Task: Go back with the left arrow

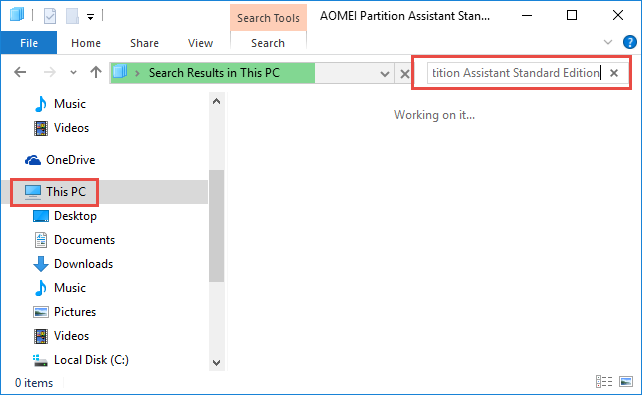Action: pos(20,73)
